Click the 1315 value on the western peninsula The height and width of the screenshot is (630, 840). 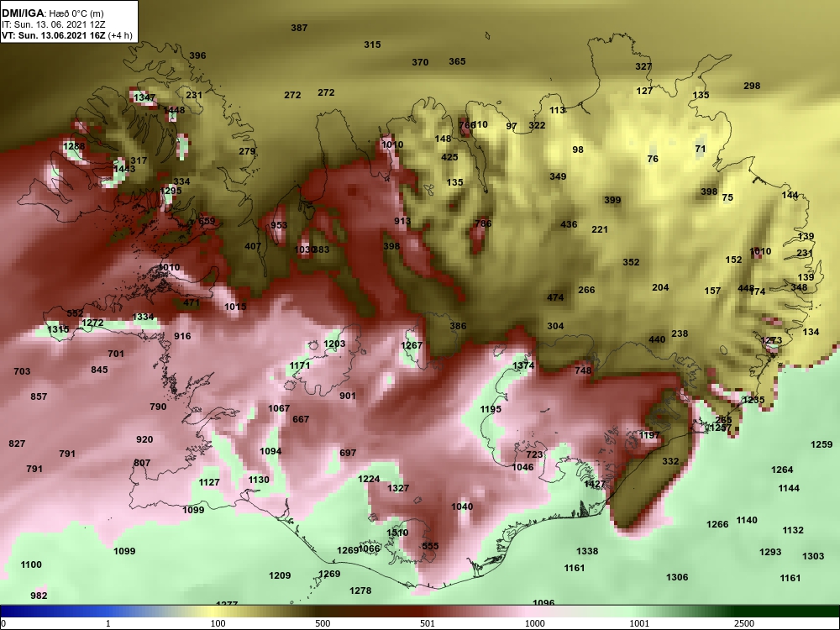(x=58, y=329)
